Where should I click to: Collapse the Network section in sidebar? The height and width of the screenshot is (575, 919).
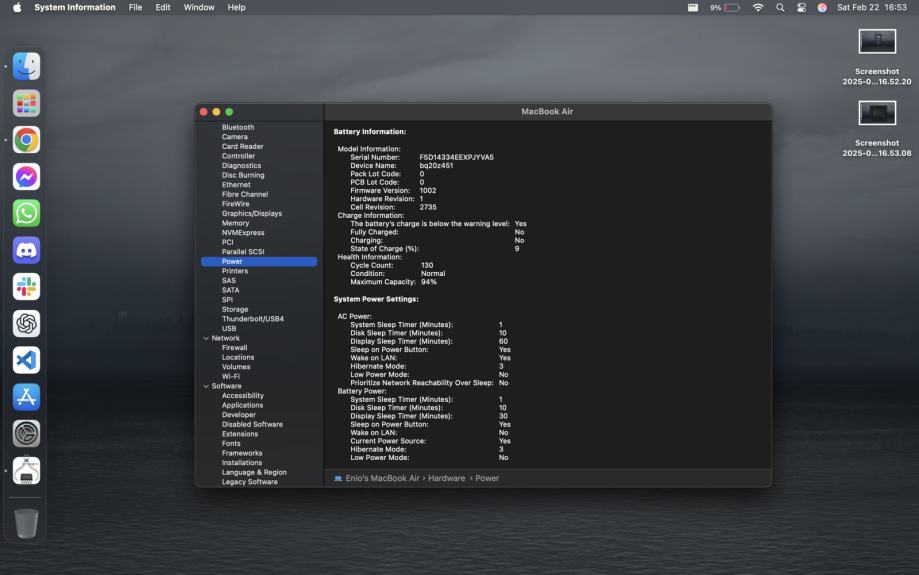point(206,338)
